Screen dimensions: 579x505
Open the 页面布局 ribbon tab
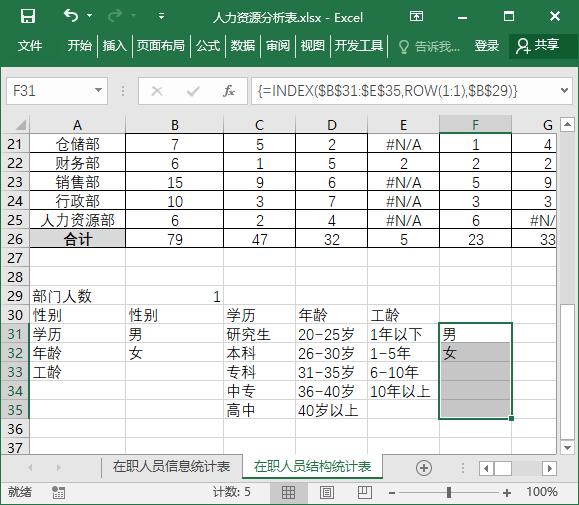click(161, 46)
